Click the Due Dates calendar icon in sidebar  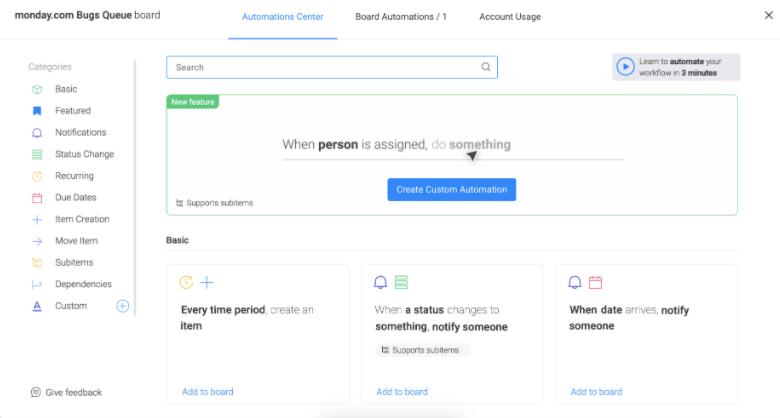click(37, 198)
